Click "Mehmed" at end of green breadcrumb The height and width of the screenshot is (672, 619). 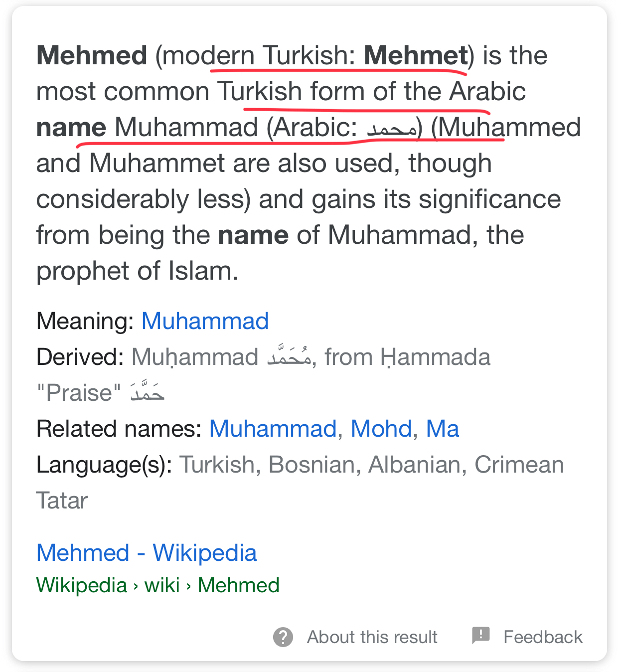238,585
